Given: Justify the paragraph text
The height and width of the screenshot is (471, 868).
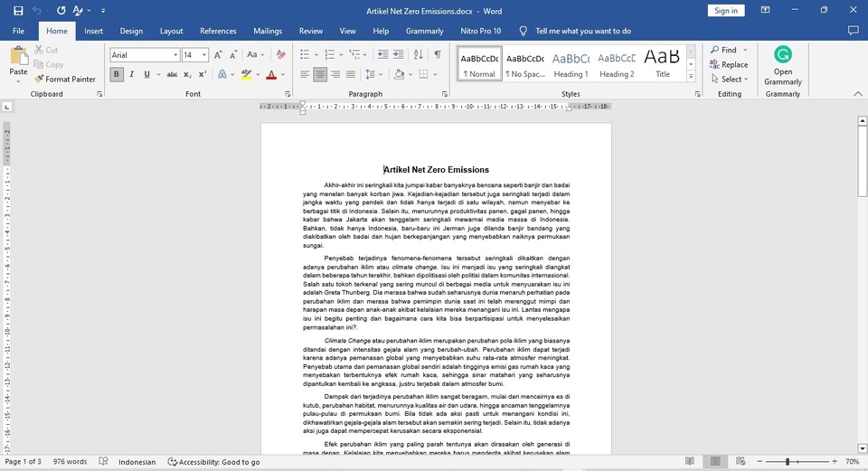Looking at the screenshot, I should click(351, 74).
